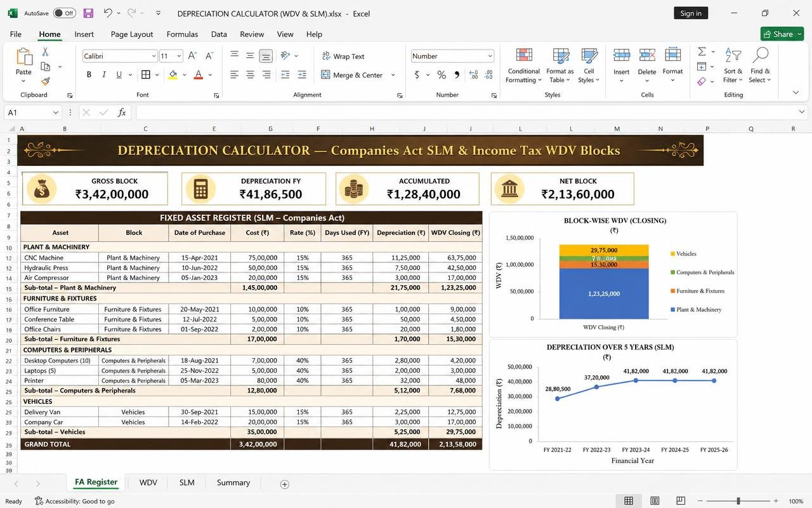Click the Center horizontal alignment icon
Screen dimensions: 812x508
(x=250, y=74)
